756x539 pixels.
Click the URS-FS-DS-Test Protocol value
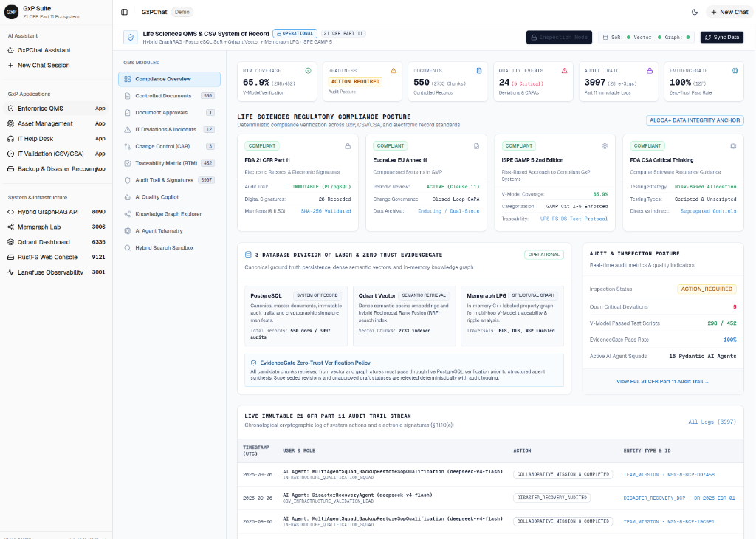[x=574, y=219]
